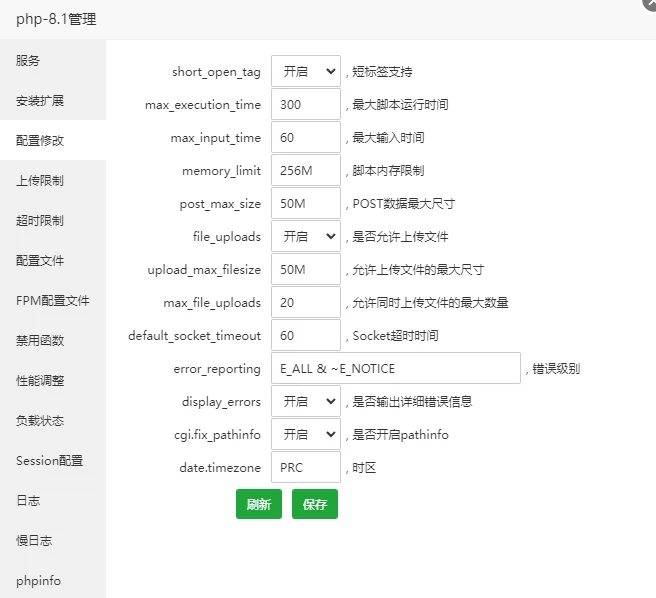Screen dimensions: 656x598
Task: Focus the max_file_uploads field showing 20
Action: [306, 302]
